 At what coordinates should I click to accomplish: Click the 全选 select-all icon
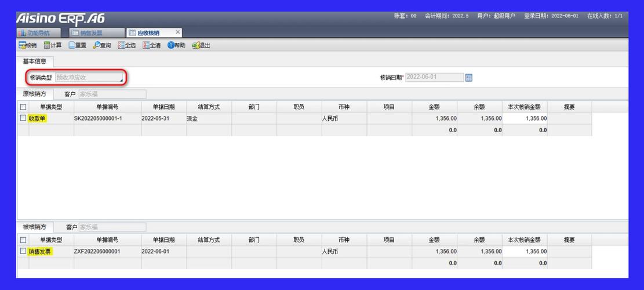click(x=121, y=46)
